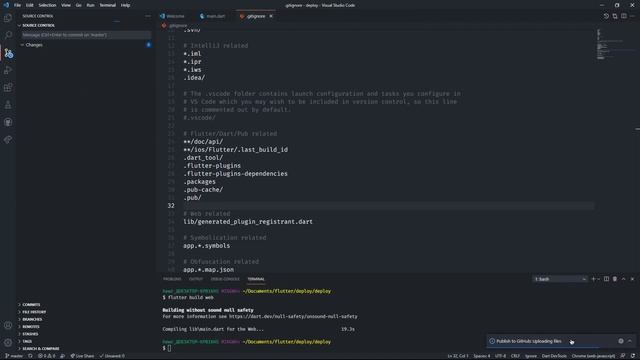Open the Help menu
Screen dimensions: 640x360
125,5
